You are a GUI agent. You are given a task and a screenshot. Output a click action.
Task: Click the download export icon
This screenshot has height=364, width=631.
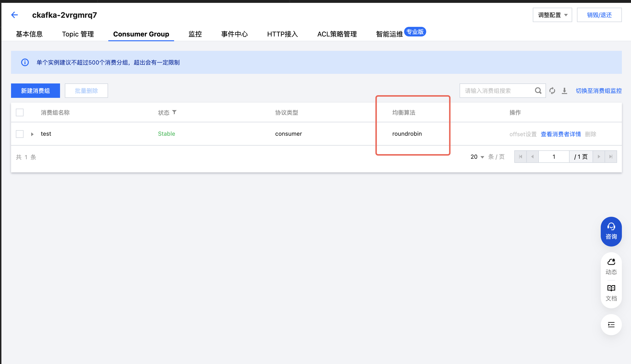click(x=564, y=91)
